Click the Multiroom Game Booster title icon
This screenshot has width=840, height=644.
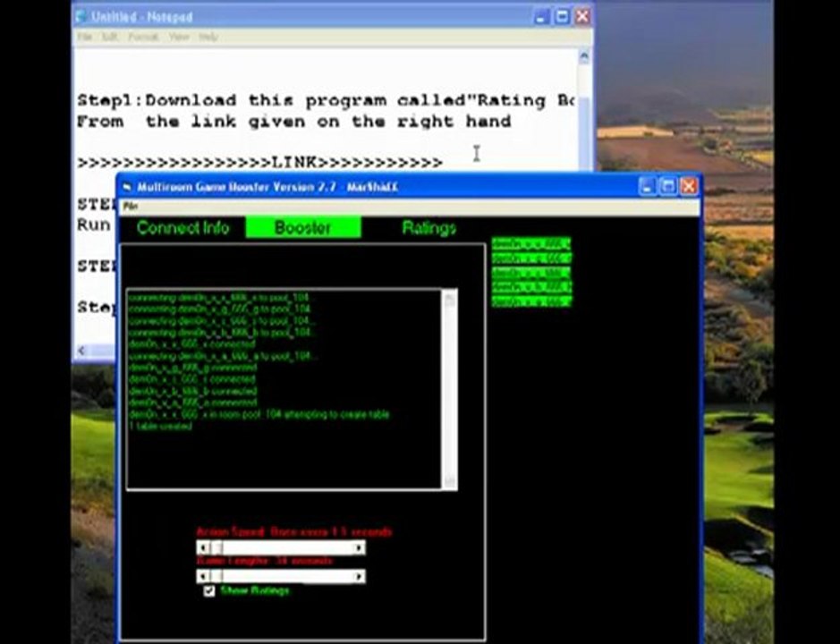coord(128,187)
